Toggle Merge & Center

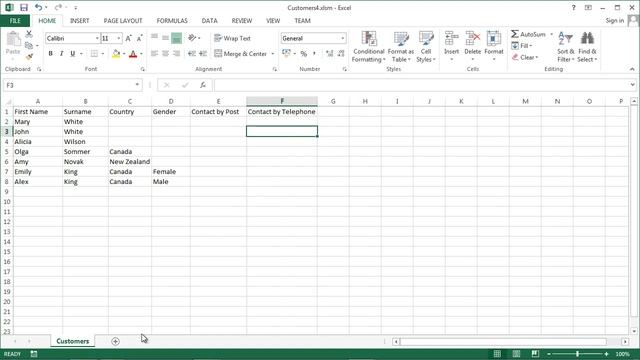240,53
